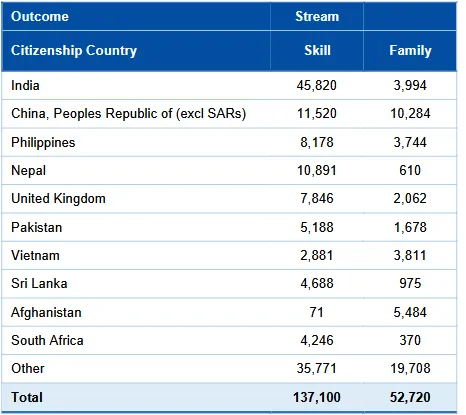
Task: Click the Citizenship Country header
Action: (74, 51)
